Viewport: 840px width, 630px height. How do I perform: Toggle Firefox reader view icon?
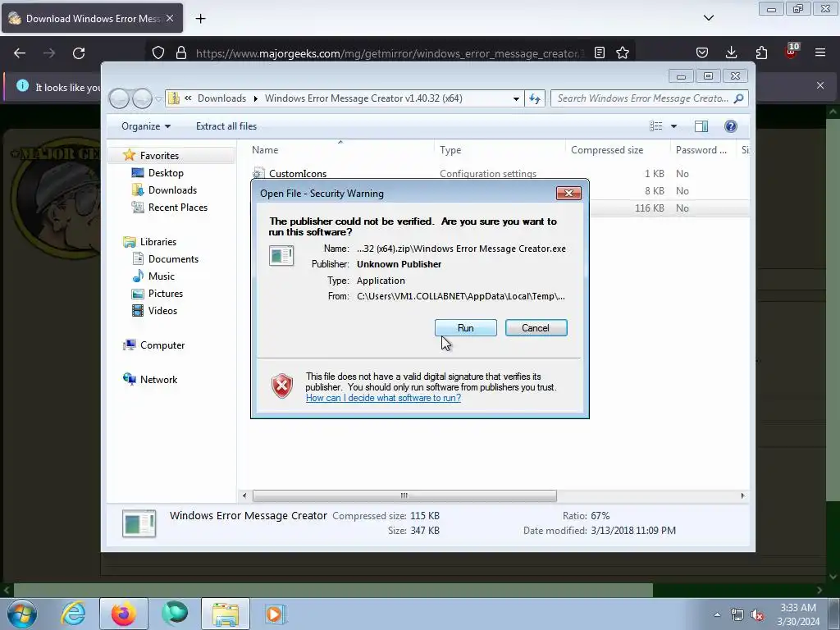pos(600,53)
